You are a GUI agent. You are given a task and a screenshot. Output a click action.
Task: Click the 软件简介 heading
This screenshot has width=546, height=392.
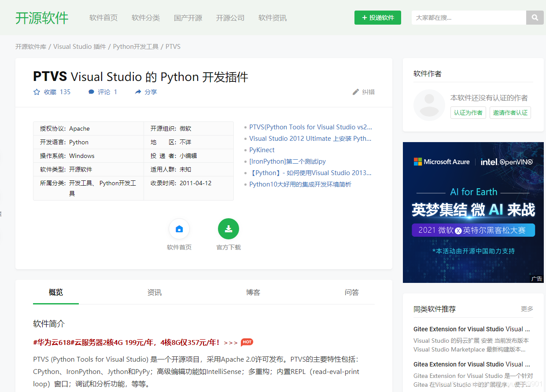[x=49, y=324]
